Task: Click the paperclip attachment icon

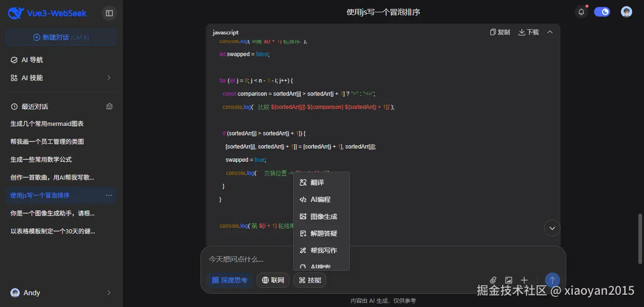Action: point(493,280)
